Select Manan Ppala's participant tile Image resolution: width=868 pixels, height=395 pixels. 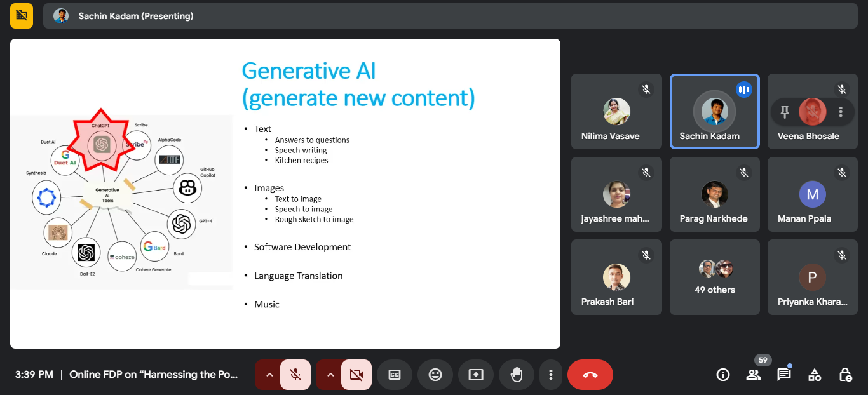[x=813, y=194]
